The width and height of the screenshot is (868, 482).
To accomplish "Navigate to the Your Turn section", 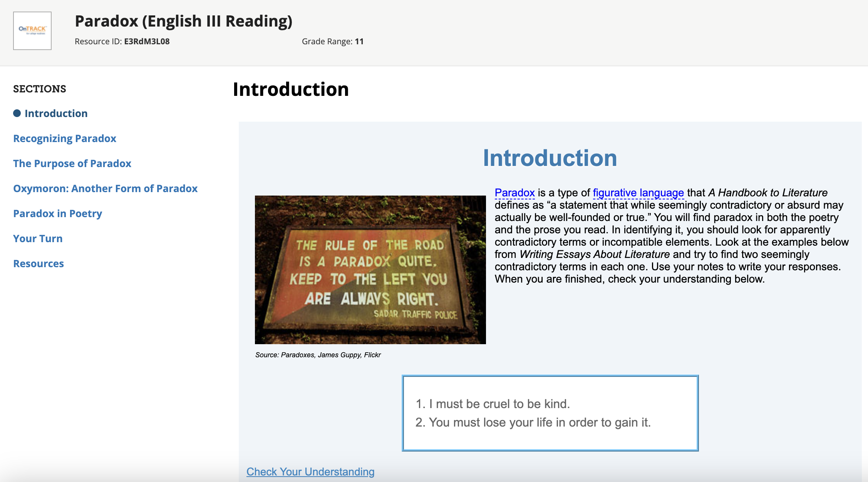I will coord(37,238).
